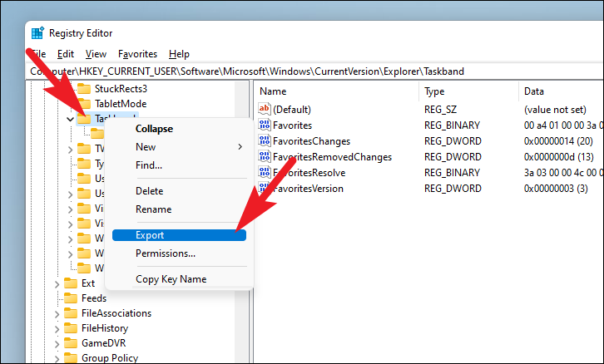Select the (Default) value name
Image resolution: width=604 pixels, height=364 pixels.
[x=292, y=110]
